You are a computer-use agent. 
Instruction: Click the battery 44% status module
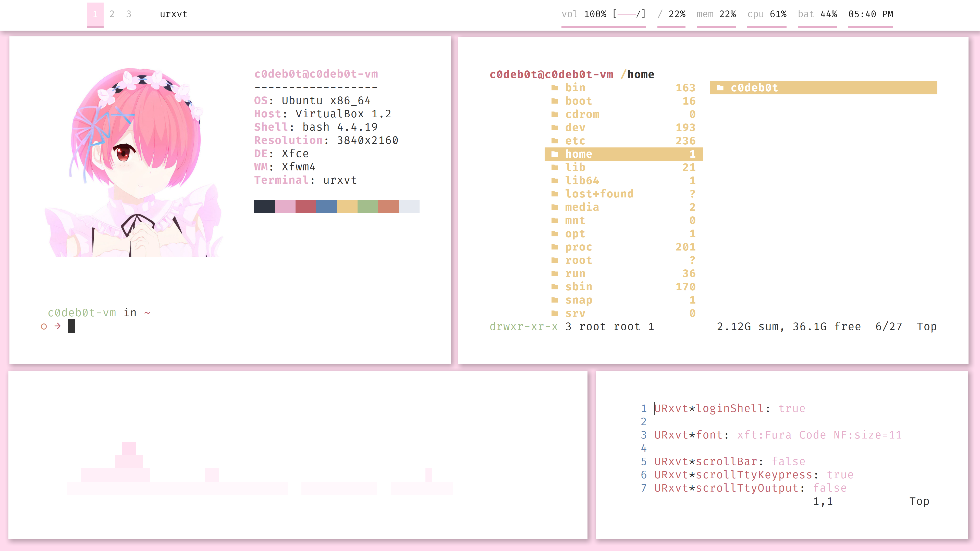point(817,14)
